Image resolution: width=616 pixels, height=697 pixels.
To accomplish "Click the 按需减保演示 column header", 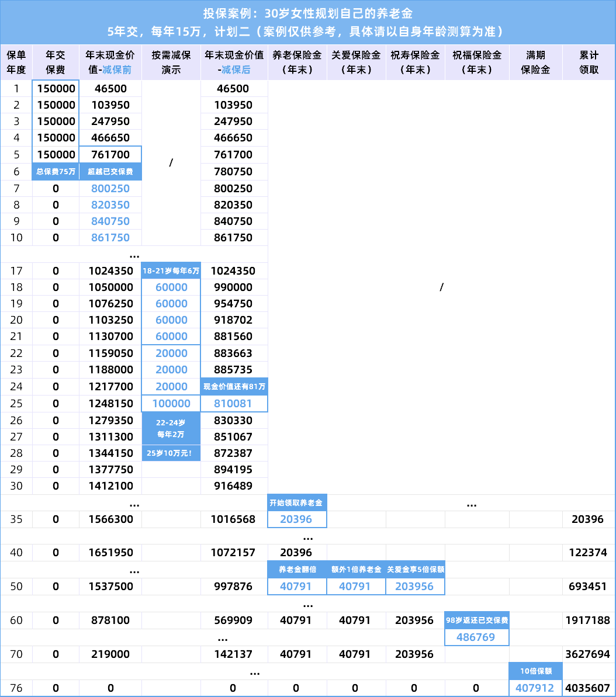I will point(171,62).
